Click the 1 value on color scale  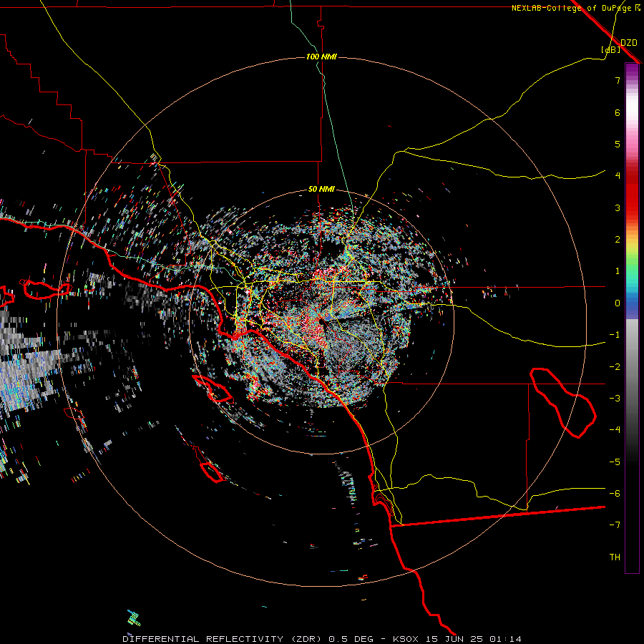tap(618, 271)
